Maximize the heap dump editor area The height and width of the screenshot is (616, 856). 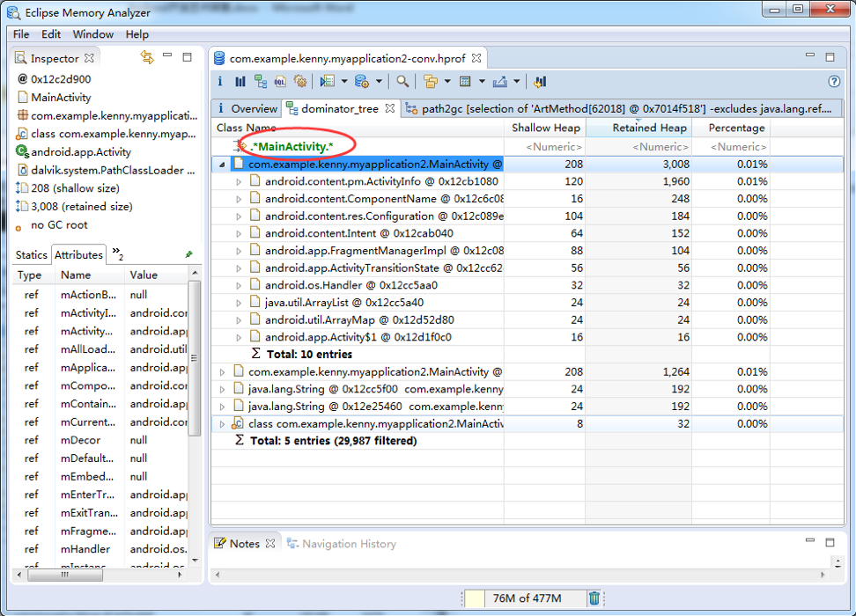(x=830, y=56)
